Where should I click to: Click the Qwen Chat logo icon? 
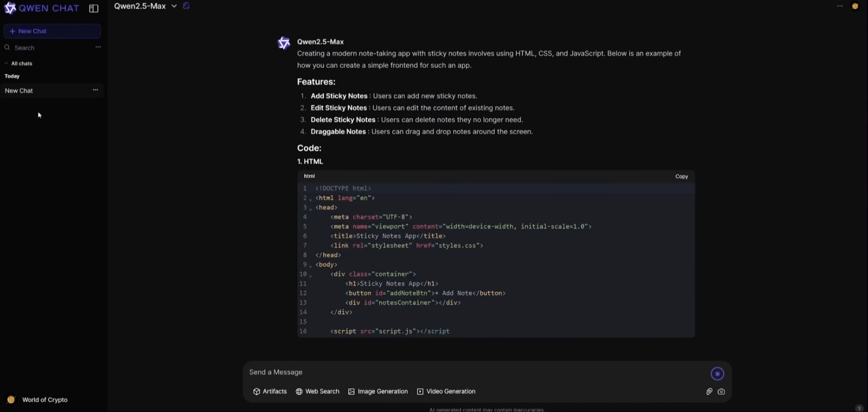point(10,8)
